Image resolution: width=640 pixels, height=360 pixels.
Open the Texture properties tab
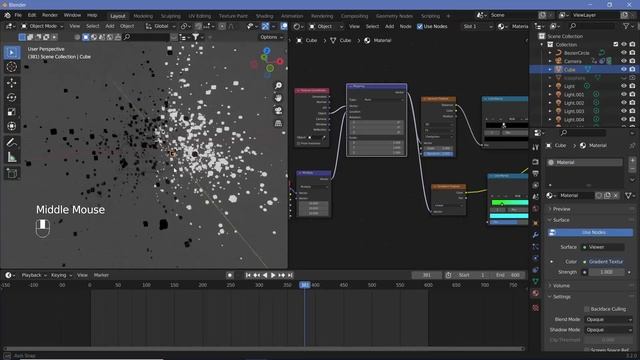[x=536, y=308]
